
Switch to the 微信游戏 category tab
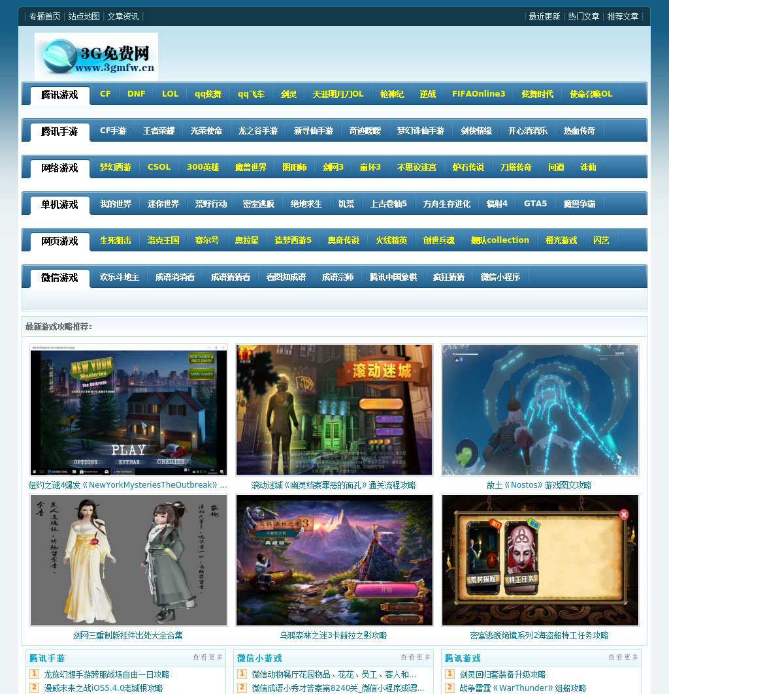59,278
